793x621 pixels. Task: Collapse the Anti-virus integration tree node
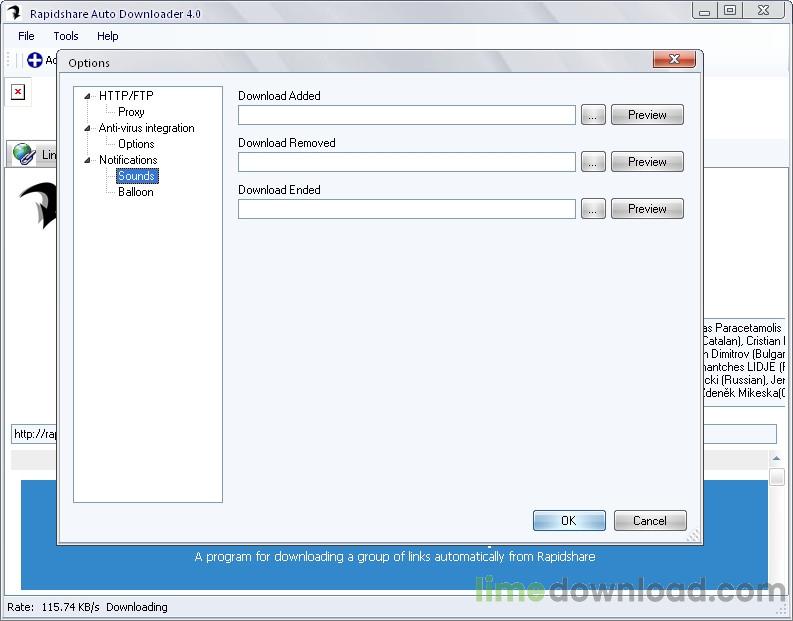(87, 128)
